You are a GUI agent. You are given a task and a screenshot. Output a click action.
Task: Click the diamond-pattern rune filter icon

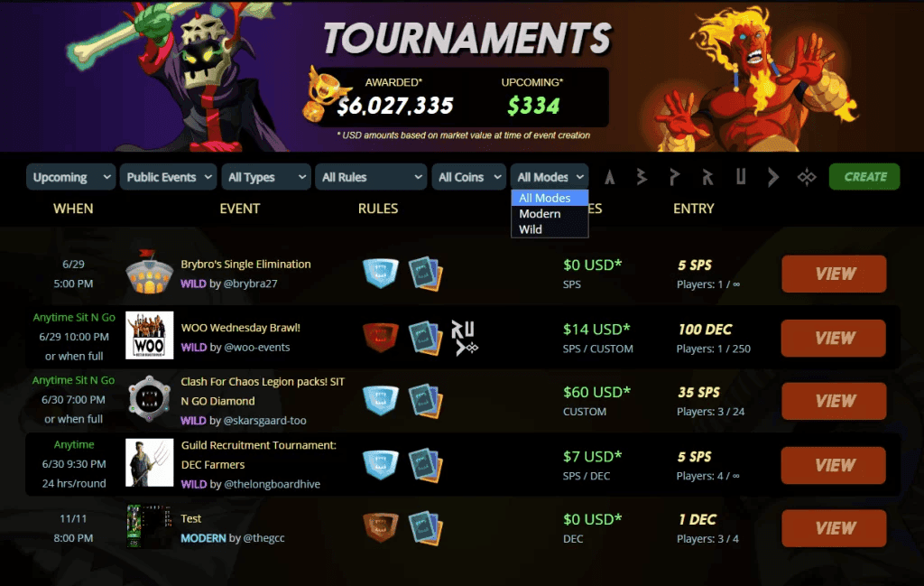click(x=807, y=177)
